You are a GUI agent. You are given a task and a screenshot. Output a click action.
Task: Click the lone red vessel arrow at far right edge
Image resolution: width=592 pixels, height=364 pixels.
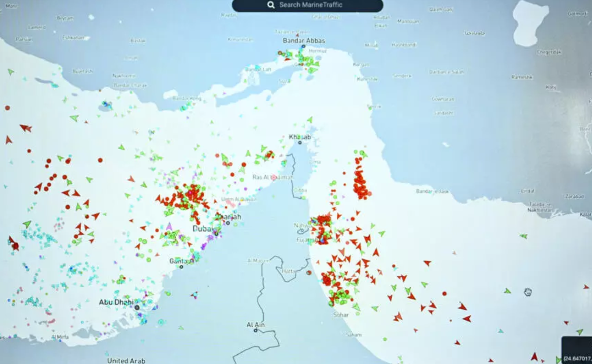click(586, 287)
